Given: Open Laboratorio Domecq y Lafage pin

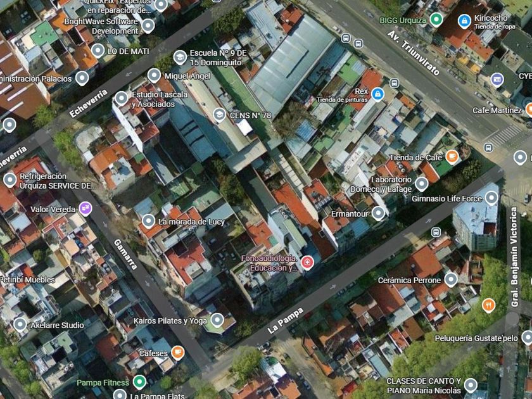Looking at the screenshot, I should click(x=422, y=184).
